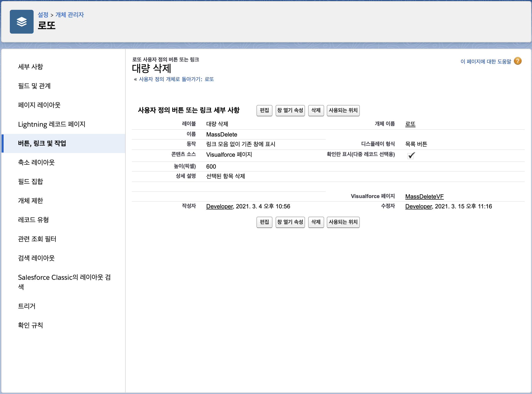This screenshot has width=532, height=394.
Task: Open the 개체 관리자 breadcrumb link
Action: (70, 15)
